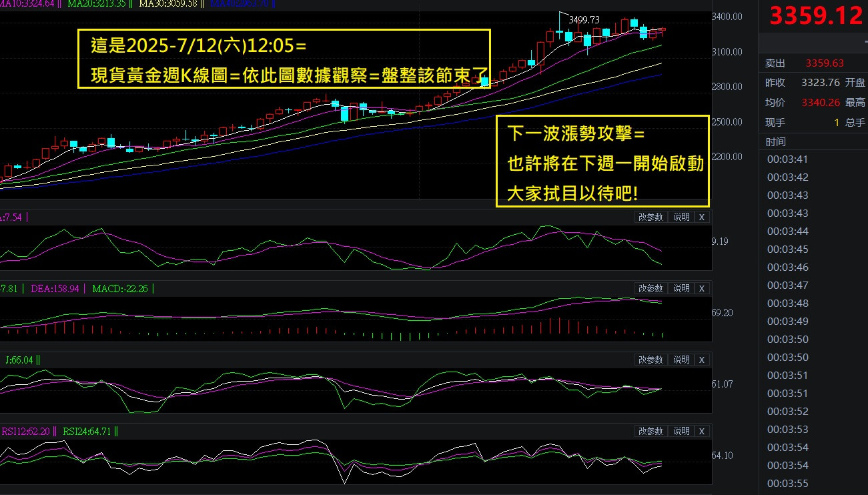868x495 pixels.
Task: Close the RSI indicator panel
Action: point(701,431)
